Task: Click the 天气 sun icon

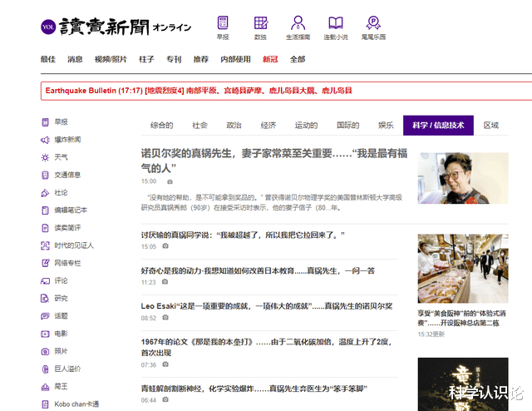Action: [45, 157]
